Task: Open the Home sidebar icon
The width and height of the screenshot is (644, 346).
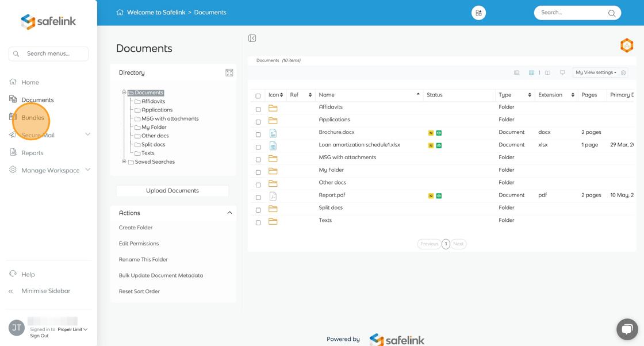Action: pyautogui.click(x=13, y=82)
